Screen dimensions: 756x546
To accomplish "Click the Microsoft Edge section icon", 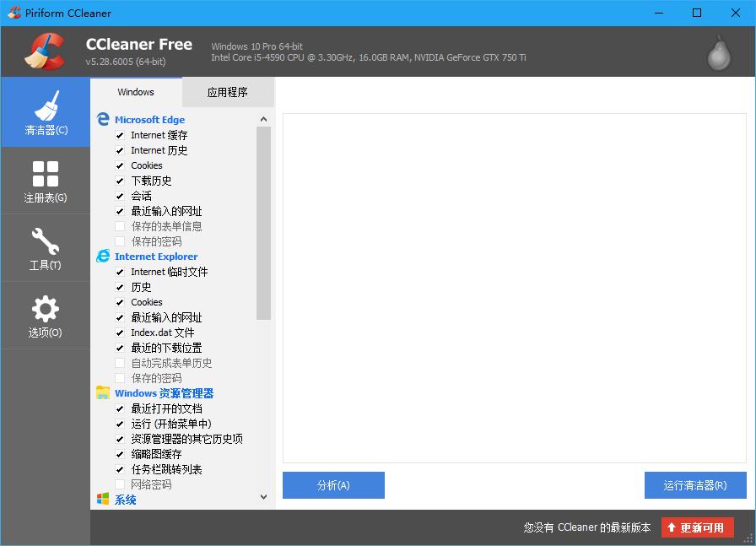I will (103, 120).
